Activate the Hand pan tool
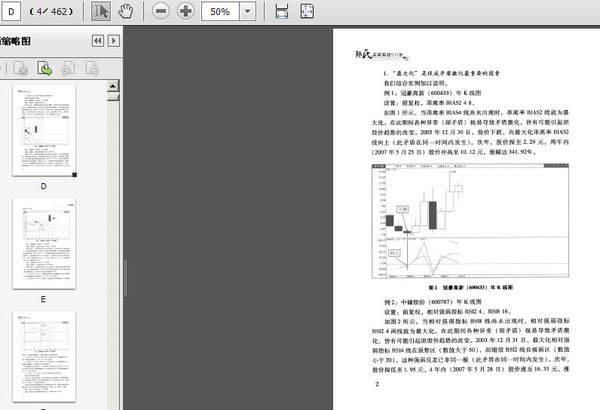Viewport: 600px width, 410px height. (x=126, y=12)
